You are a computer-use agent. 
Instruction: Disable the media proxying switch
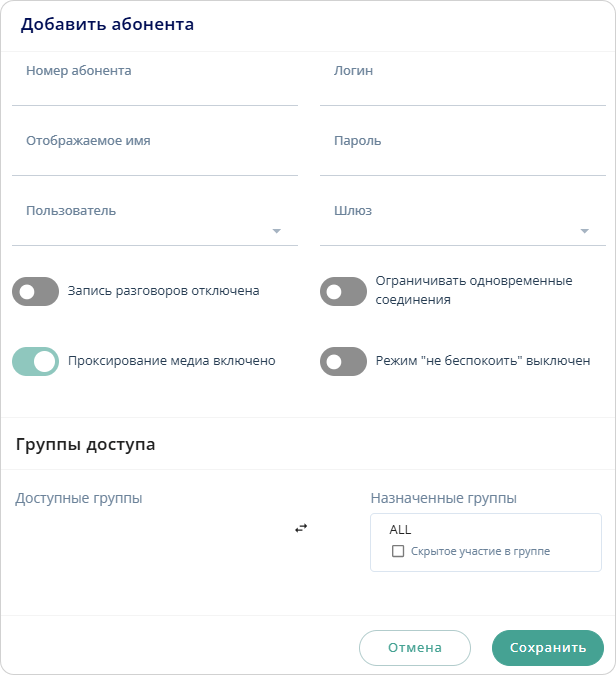point(36,362)
